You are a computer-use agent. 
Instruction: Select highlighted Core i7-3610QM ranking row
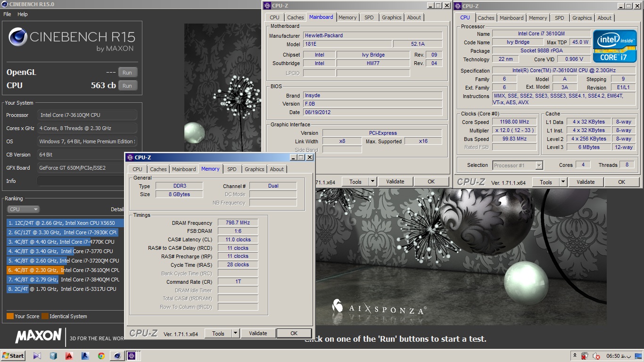pos(65,270)
